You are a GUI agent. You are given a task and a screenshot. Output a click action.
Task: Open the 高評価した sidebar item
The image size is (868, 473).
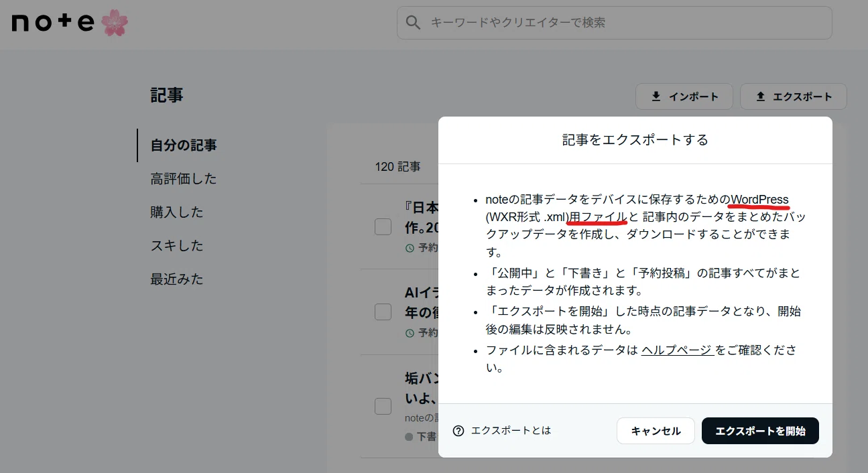coord(184,179)
